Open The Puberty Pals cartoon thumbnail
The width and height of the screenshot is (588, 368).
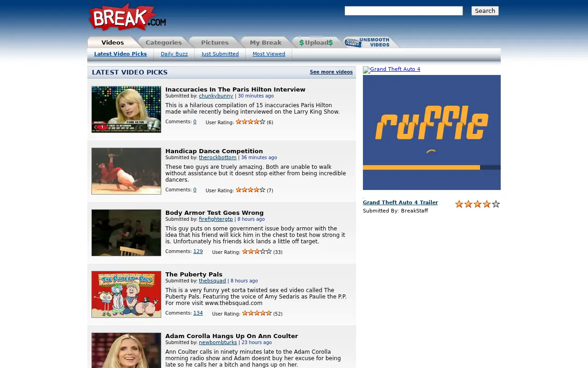(126, 294)
